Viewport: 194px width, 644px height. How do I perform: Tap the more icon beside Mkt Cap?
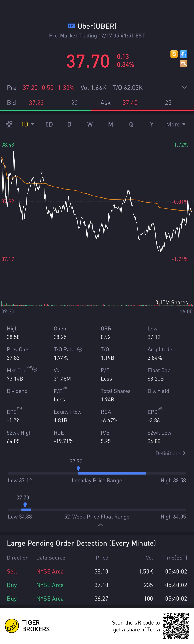point(35,369)
